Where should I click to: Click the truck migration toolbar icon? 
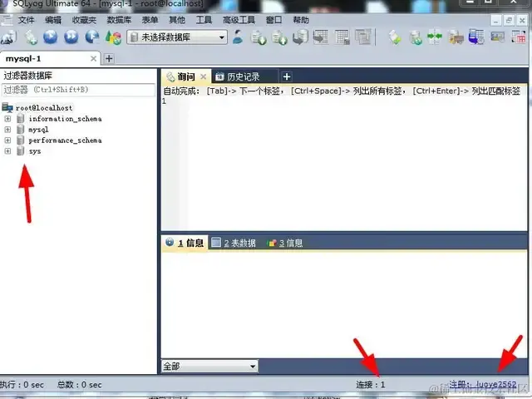[x=456, y=37]
